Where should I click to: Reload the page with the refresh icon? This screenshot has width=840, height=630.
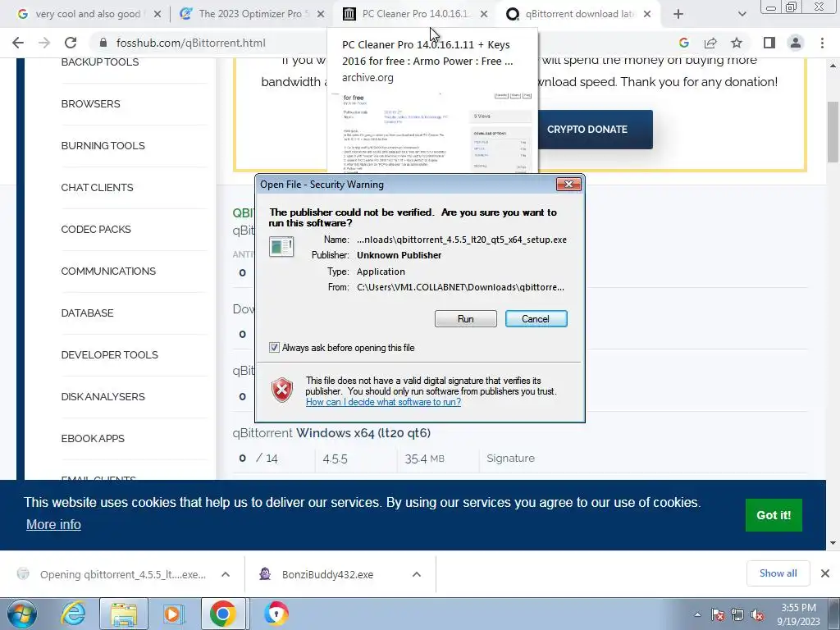(x=71, y=43)
